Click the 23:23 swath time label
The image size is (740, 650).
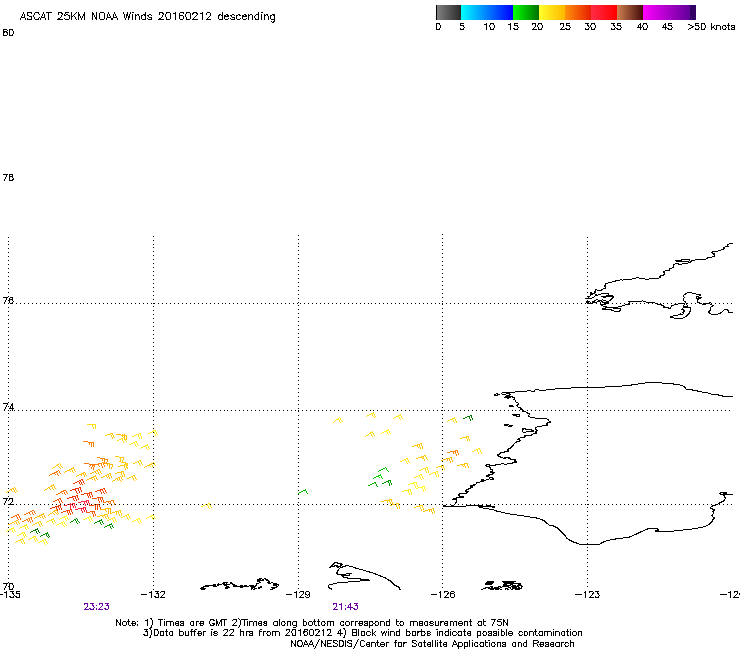click(x=96, y=607)
